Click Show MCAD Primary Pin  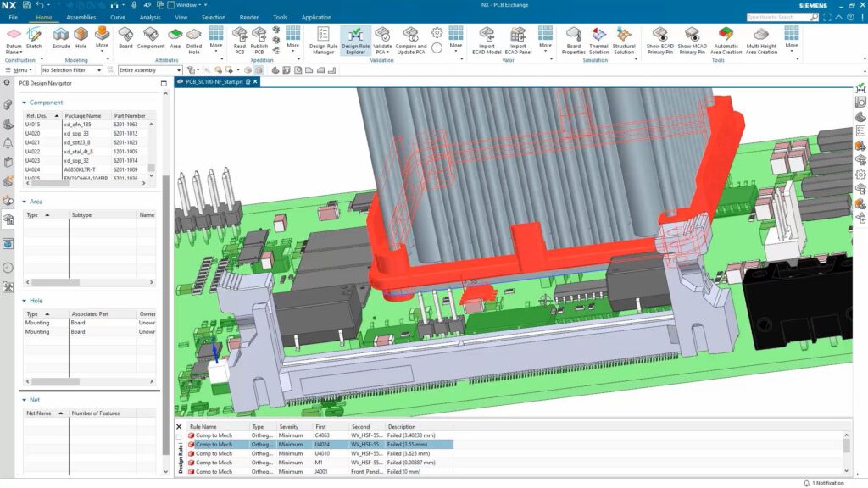pos(691,40)
